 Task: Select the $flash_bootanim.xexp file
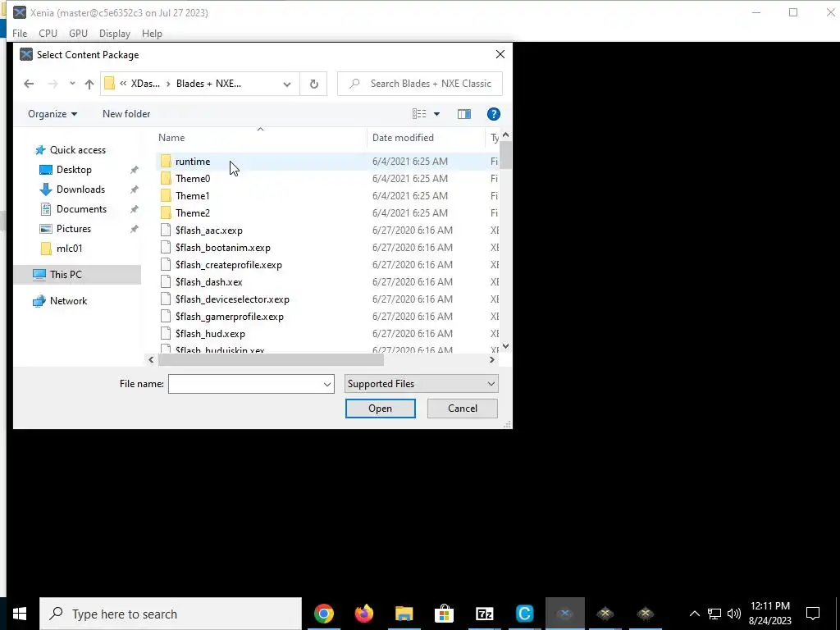tap(326, 248)
